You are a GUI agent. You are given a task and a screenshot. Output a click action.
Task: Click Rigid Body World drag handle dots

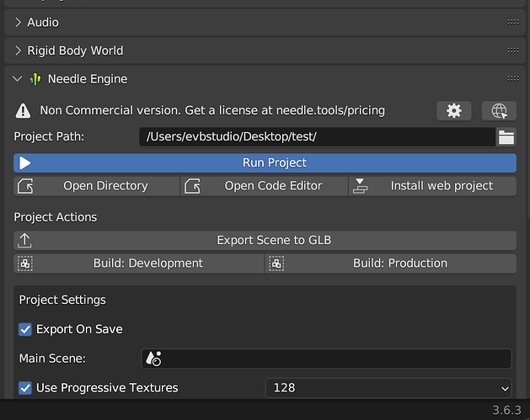click(x=513, y=51)
